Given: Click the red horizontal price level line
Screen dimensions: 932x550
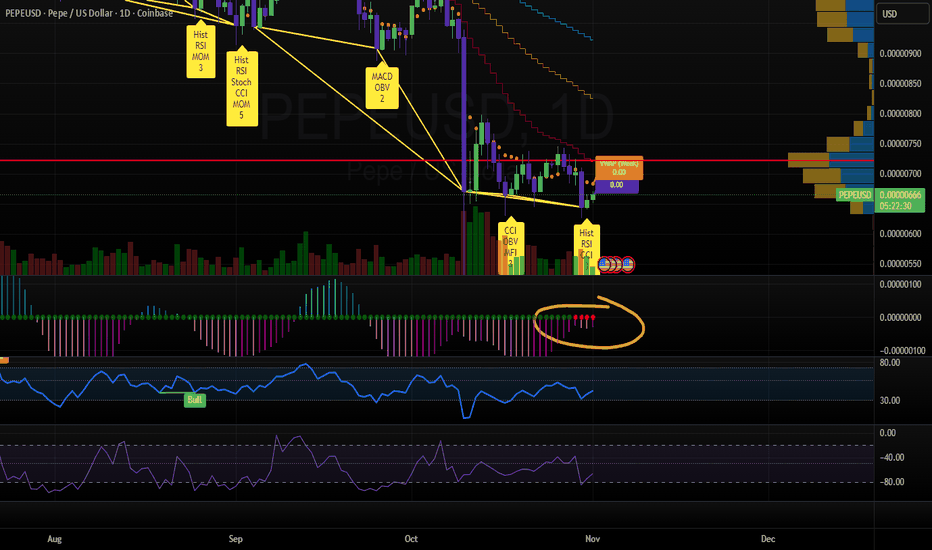Looking at the screenshot, I should coord(300,160).
